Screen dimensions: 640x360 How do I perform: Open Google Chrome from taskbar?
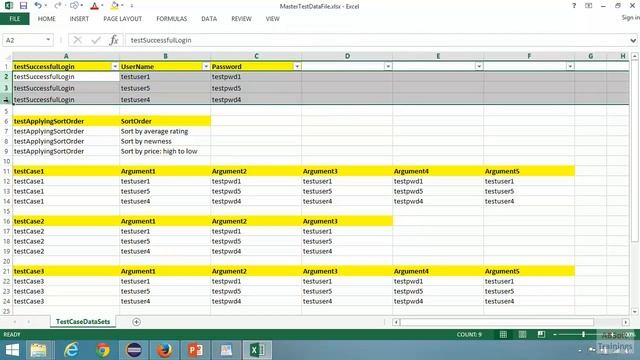click(x=103, y=350)
